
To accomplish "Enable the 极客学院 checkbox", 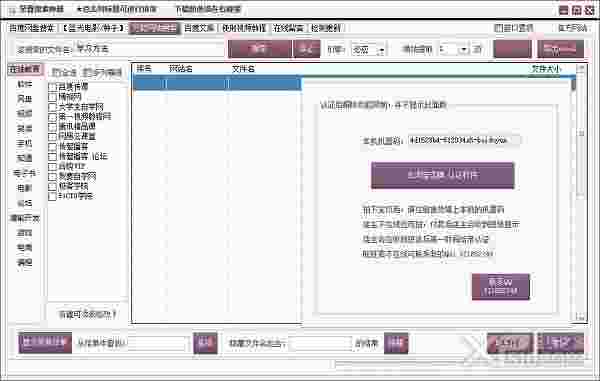I will (52, 186).
